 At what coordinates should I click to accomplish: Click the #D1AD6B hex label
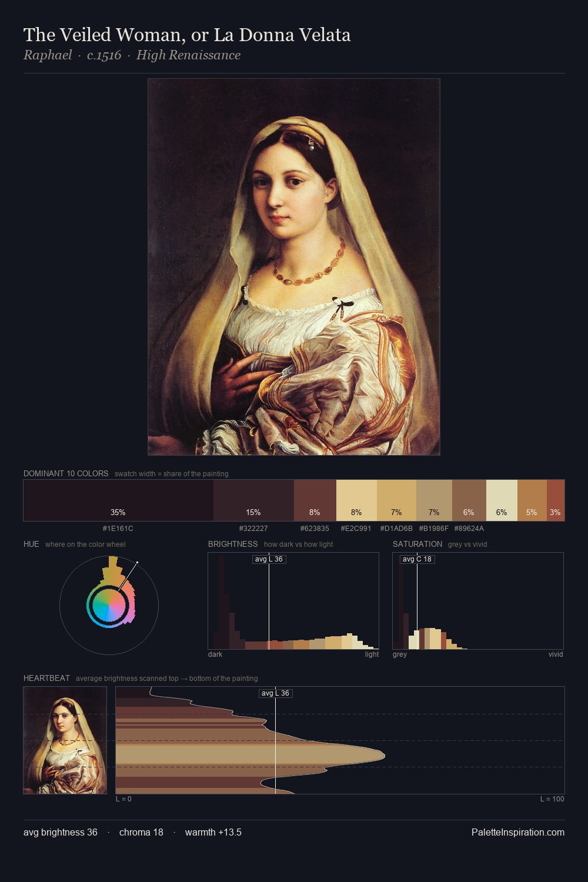pos(396,529)
